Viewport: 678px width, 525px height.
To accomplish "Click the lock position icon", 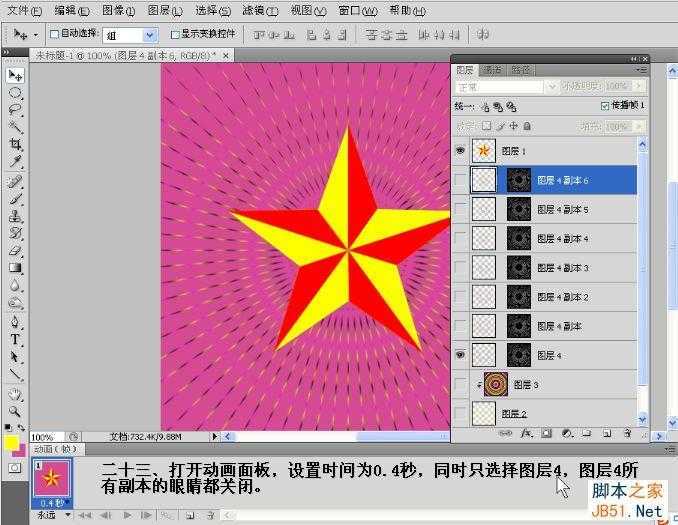I will pos(513,126).
